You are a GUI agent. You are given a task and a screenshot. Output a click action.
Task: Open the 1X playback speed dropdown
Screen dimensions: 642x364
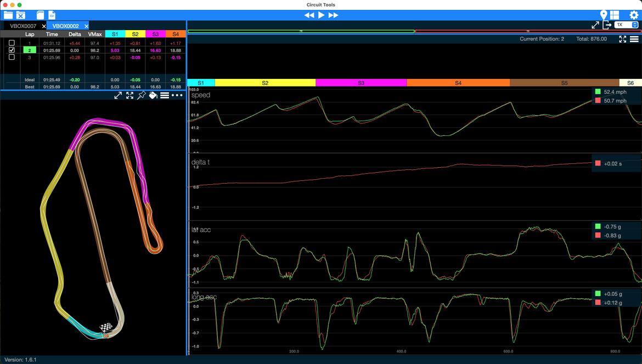point(627,25)
